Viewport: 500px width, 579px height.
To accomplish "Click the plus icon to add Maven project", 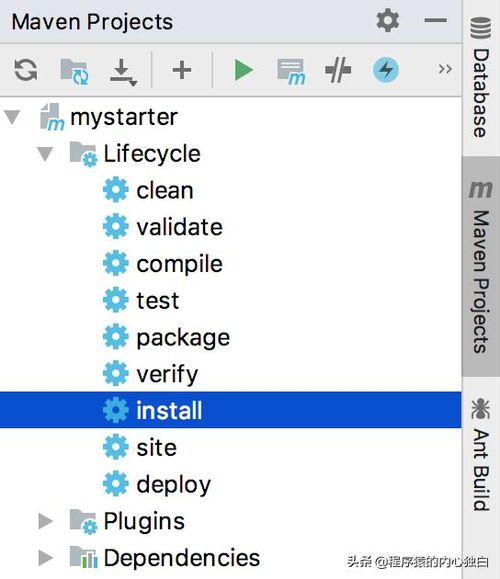I will tap(182, 70).
